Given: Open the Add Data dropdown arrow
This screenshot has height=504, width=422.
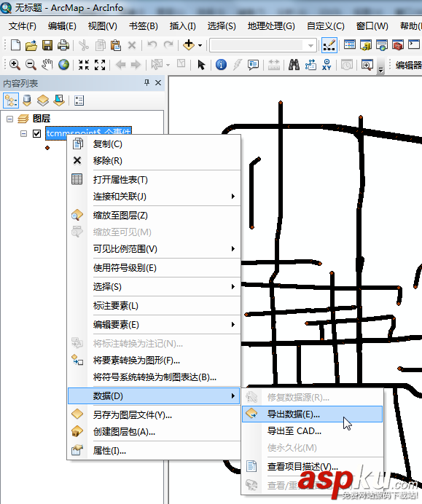Looking at the screenshot, I should click(200, 45).
